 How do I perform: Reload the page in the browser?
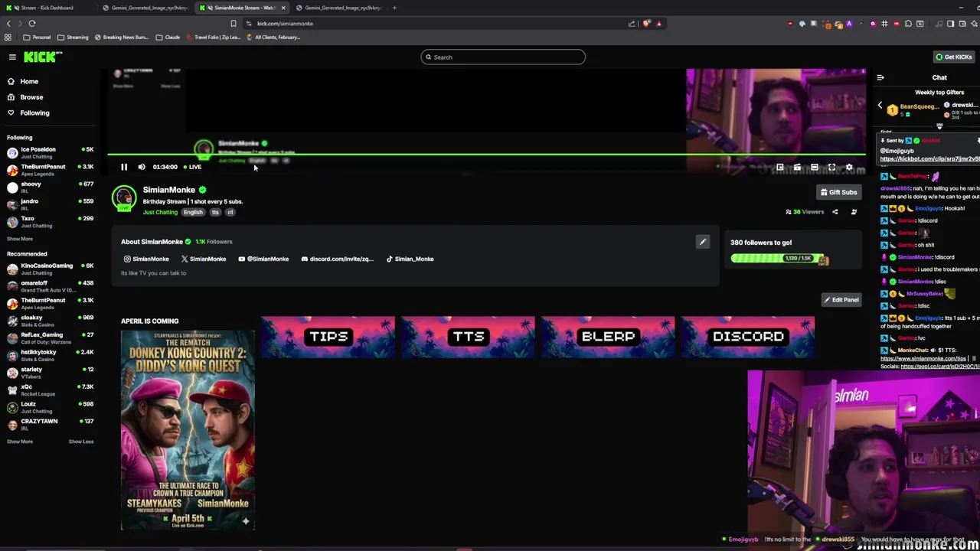coord(32,24)
